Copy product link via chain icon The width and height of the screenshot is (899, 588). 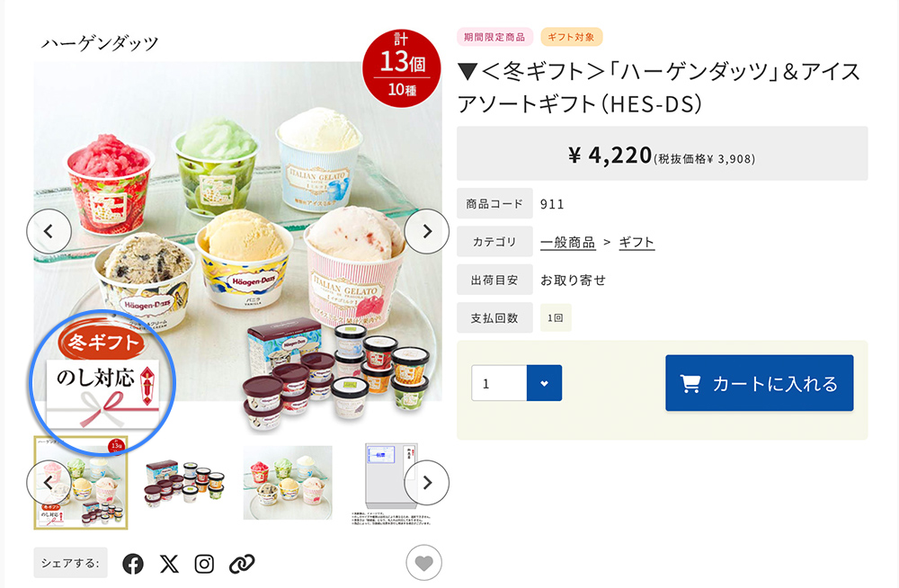pos(241,564)
